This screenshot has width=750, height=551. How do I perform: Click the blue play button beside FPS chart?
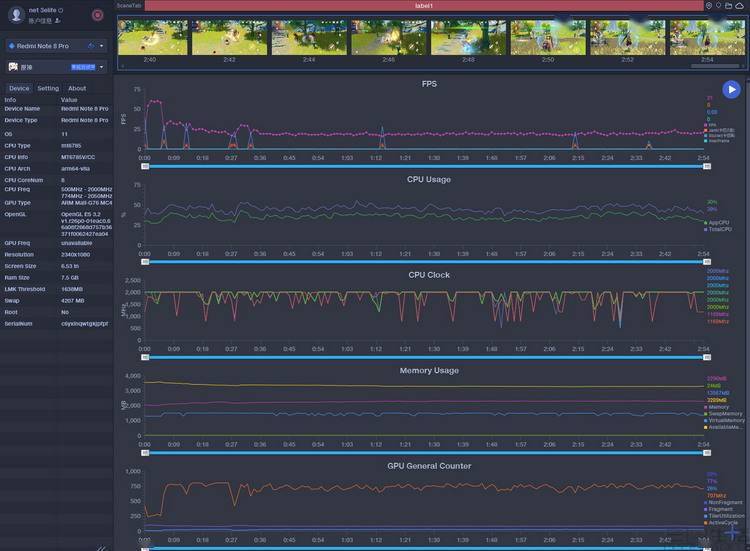click(x=731, y=89)
